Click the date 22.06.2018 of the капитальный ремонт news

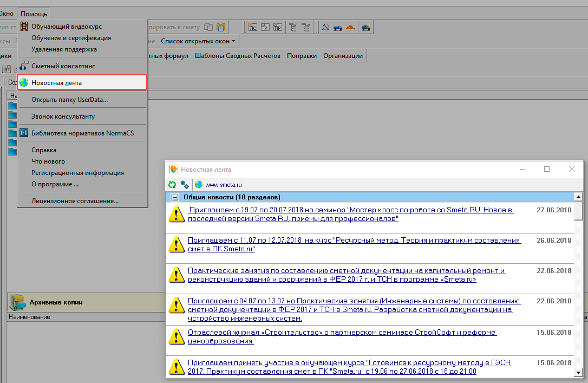coord(554,271)
